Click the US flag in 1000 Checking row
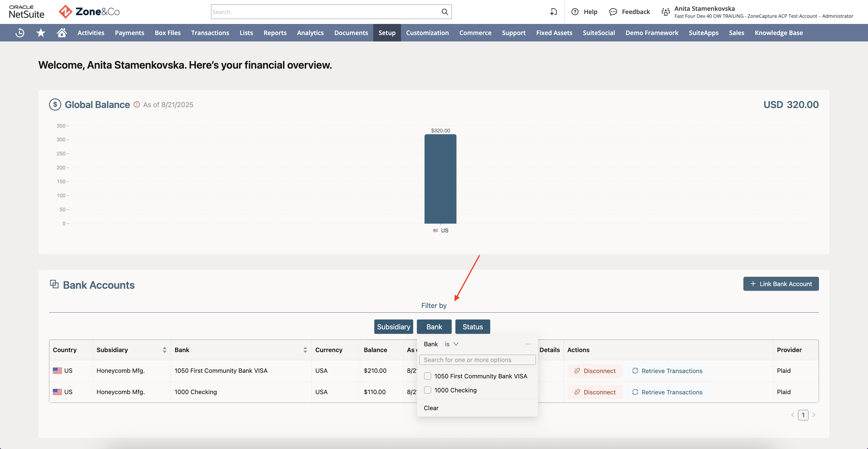The image size is (868, 449). tap(57, 392)
